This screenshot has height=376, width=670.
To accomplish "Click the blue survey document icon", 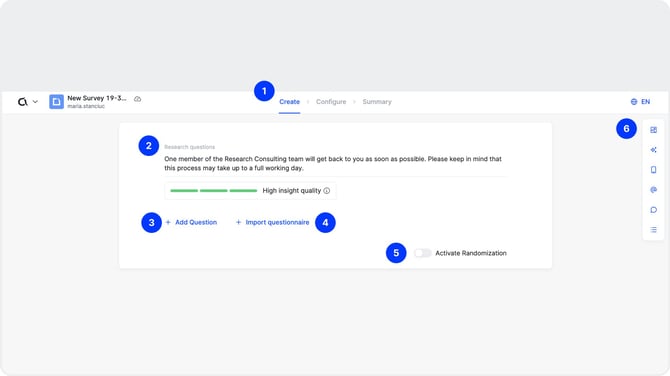I will click(56, 102).
